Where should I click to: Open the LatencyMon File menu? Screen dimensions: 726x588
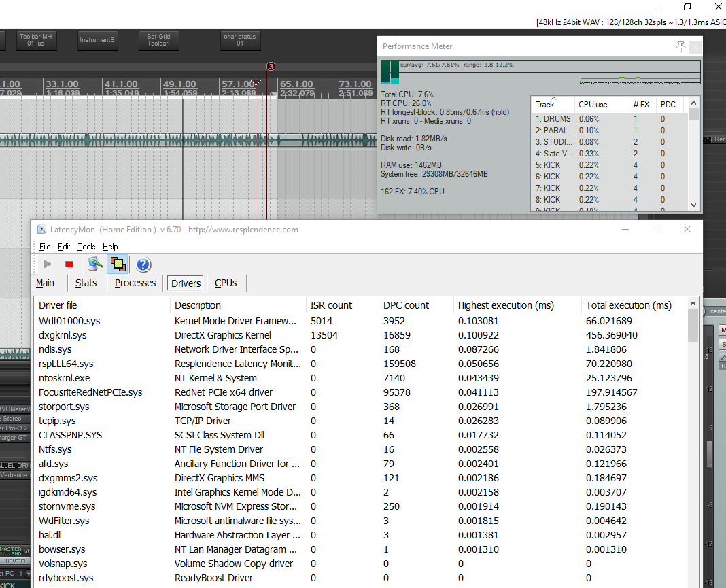click(45, 247)
